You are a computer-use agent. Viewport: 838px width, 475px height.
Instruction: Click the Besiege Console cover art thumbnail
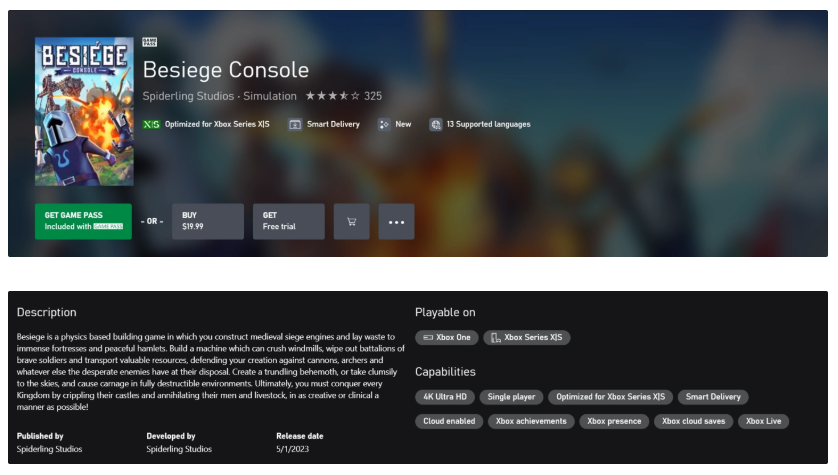(x=84, y=111)
